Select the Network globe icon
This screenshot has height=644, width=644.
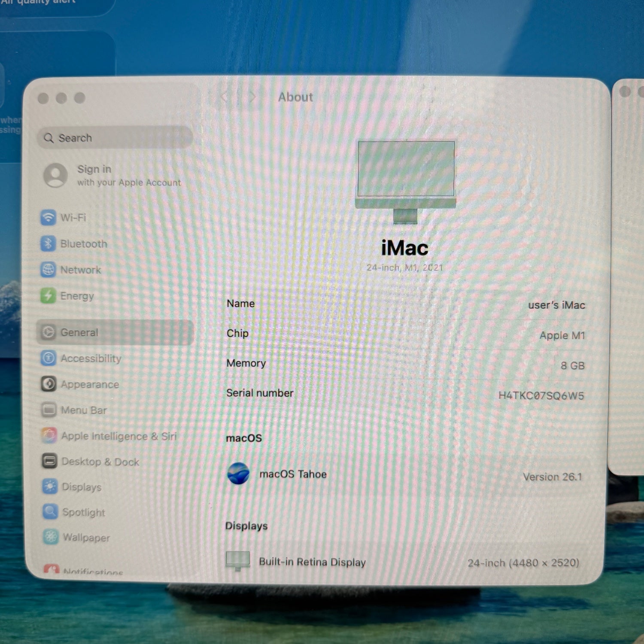[x=48, y=270]
